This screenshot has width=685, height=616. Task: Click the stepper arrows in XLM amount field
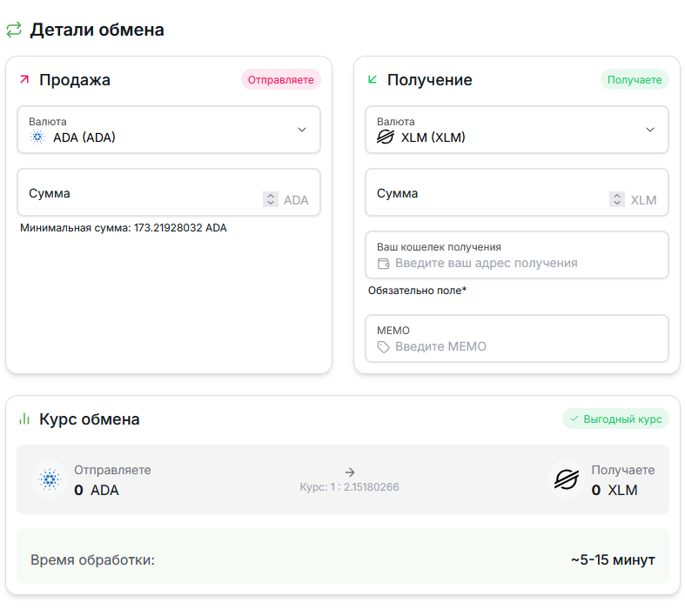[617, 199]
